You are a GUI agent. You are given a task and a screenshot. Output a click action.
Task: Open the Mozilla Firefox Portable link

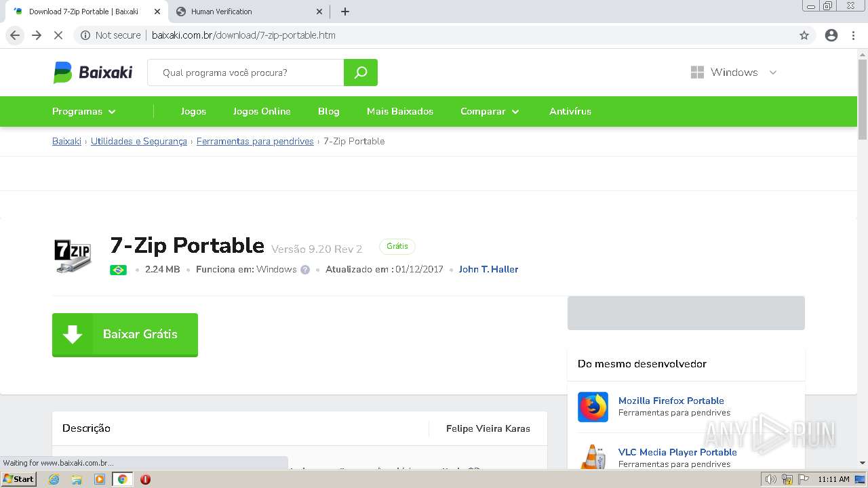(671, 401)
